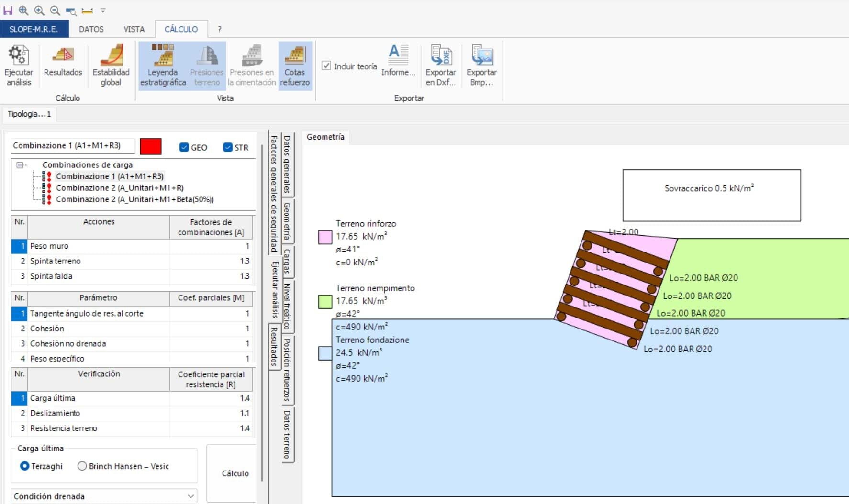849x504 pixels.
Task: Click the save icon in quick toolbar
Action: click(x=8, y=10)
